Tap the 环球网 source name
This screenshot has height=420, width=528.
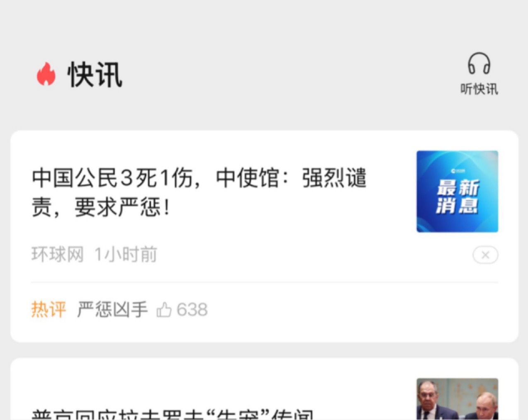(x=58, y=254)
